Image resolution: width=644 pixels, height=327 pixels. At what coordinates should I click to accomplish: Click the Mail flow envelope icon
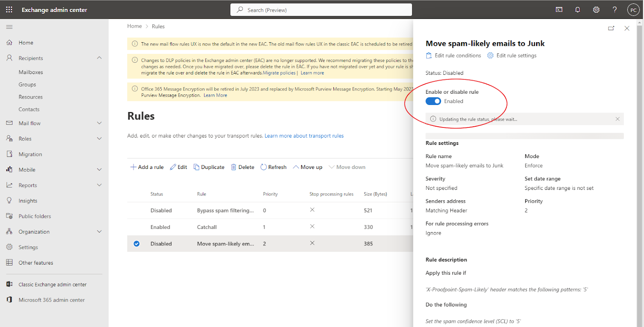click(9, 123)
